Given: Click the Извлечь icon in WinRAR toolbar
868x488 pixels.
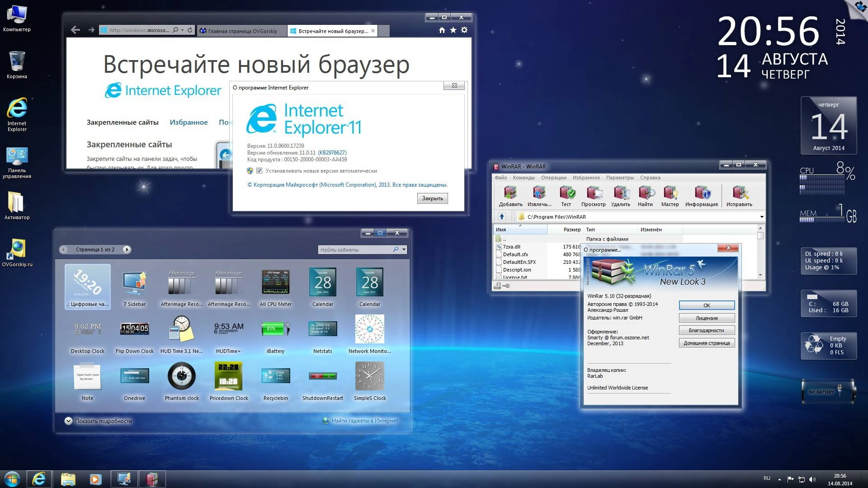Looking at the screenshot, I should pyautogui.click(x=539, y=196).
